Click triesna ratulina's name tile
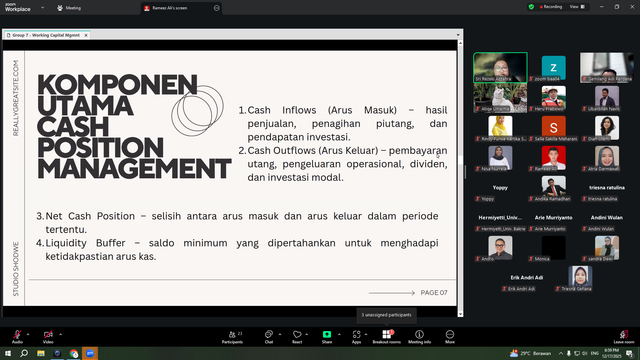Screen dimensions: 640x360 point(607,188)
